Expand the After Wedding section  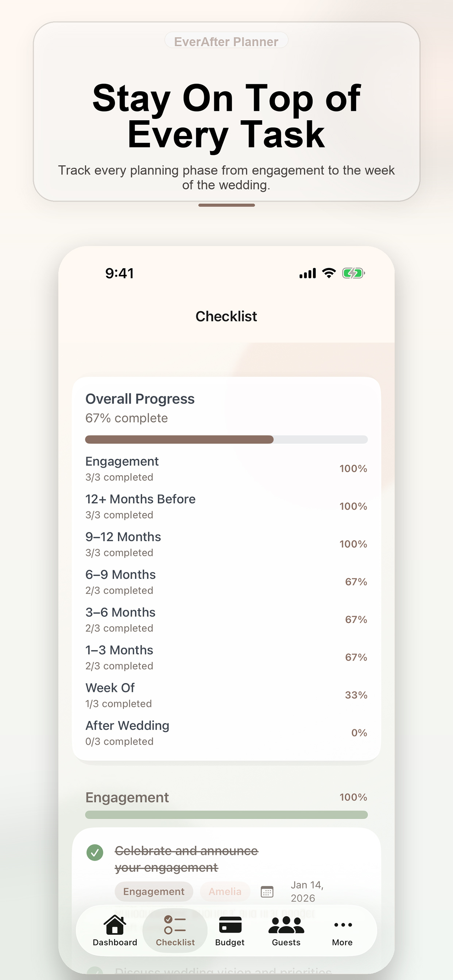[226, 732]
